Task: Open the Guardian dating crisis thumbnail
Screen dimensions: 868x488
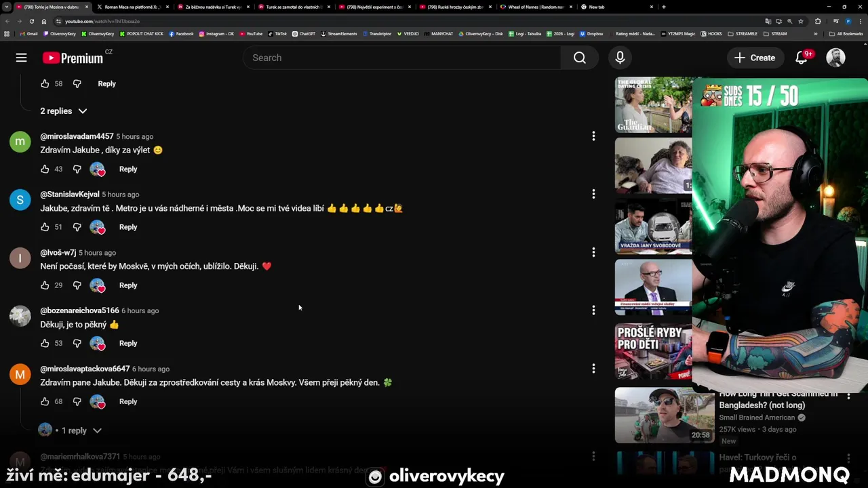Action: point(654,104)
